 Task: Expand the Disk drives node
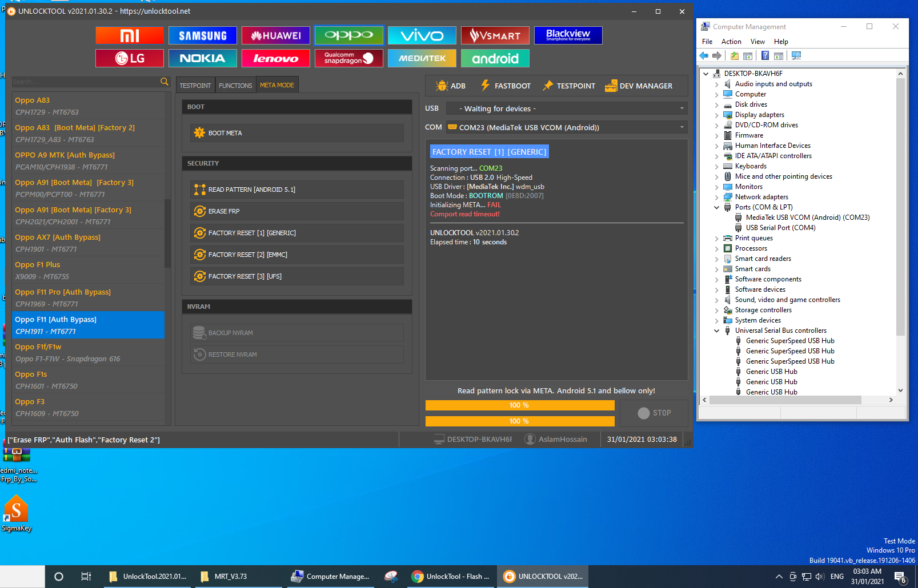point(717,104)
